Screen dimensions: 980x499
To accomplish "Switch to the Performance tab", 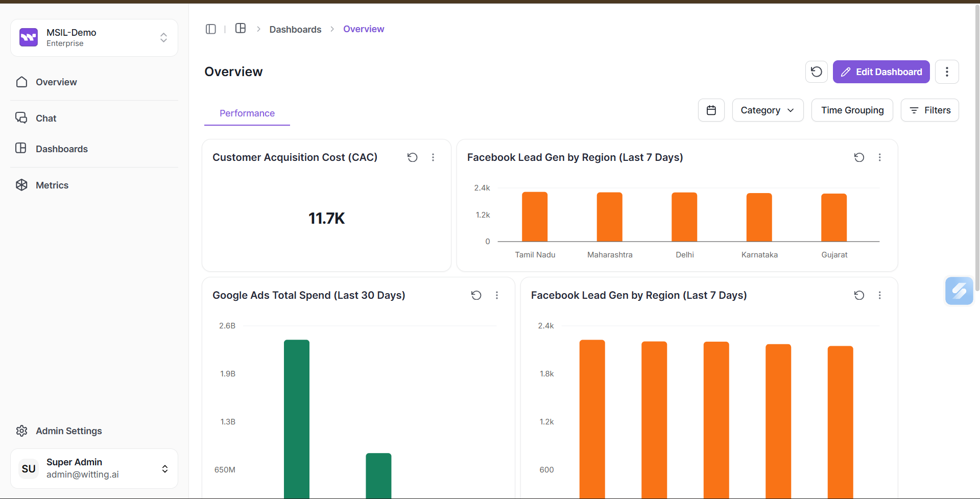I will (247, 113).
